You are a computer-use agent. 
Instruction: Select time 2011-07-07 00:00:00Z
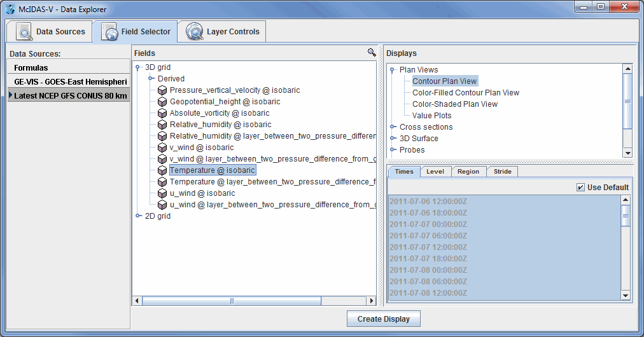(428, 224)
